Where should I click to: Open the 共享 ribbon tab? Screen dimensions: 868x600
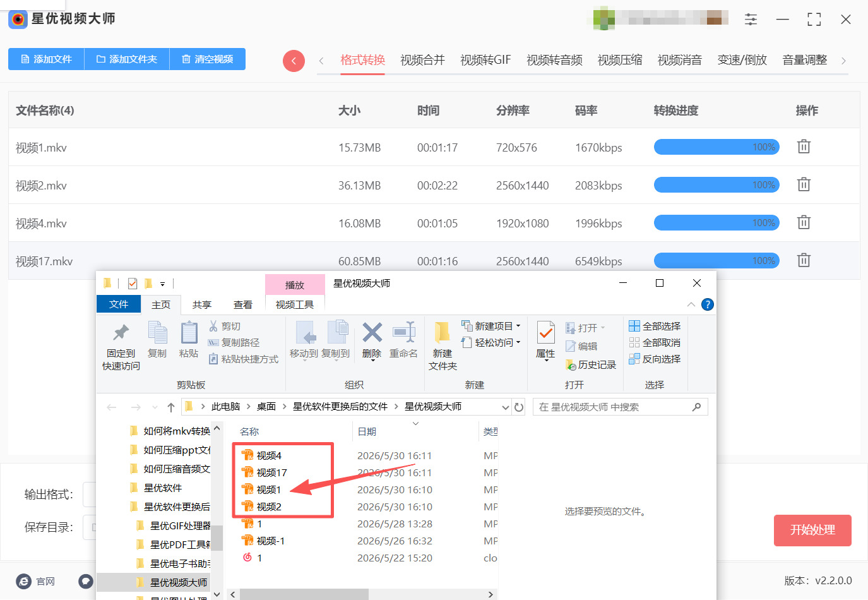pos(202,304)
